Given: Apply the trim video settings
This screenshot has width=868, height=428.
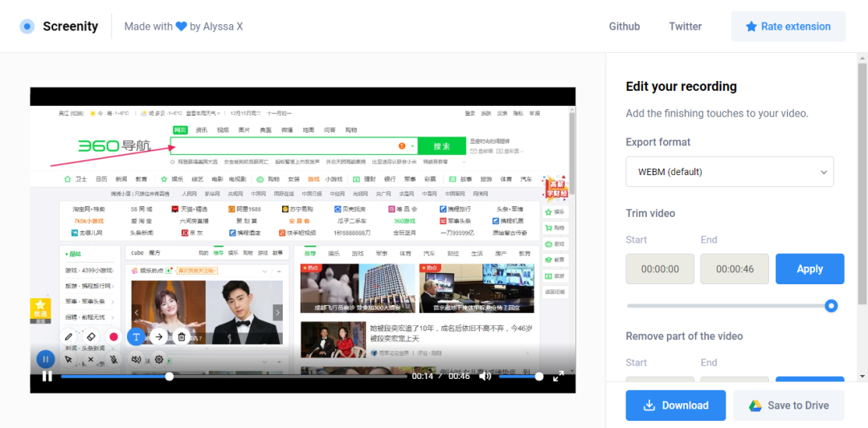Looking at the screenshot, I should (810, 269).
